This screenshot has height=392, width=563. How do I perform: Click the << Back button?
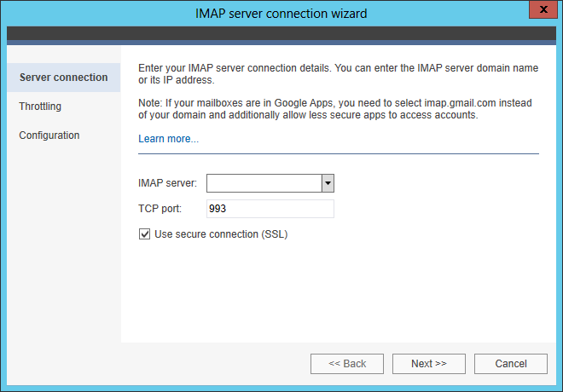347,364
